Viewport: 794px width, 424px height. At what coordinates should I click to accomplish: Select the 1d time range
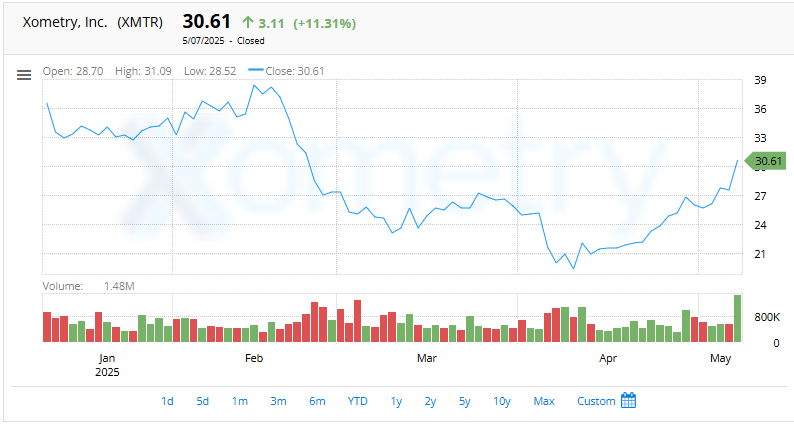tap(167, 401)
